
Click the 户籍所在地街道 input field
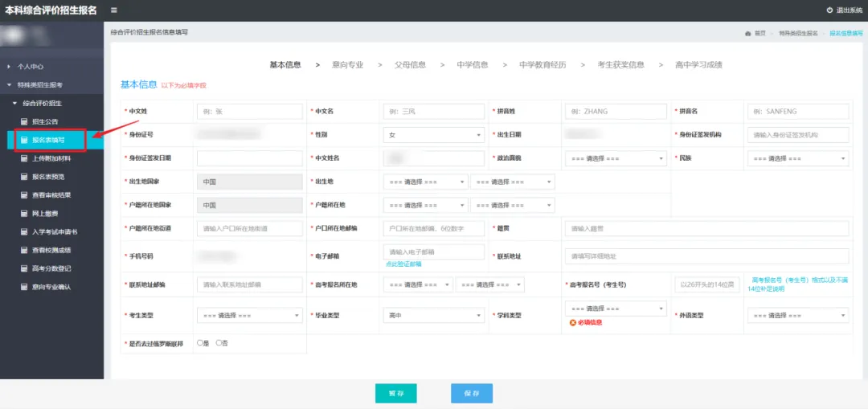click(250, 228)
